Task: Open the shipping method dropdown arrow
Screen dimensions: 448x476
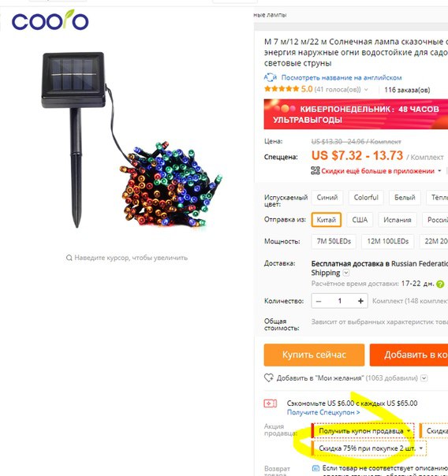Action: click(346, 273)
